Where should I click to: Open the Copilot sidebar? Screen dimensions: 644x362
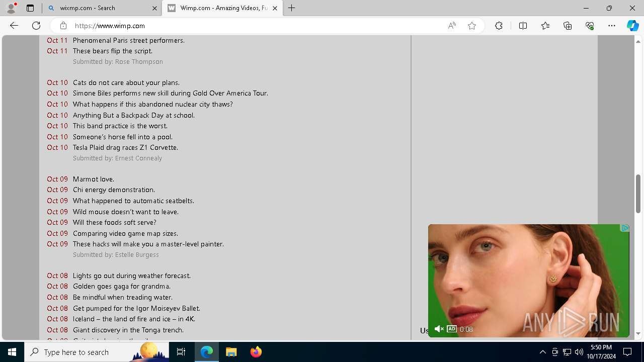(632, 26)
